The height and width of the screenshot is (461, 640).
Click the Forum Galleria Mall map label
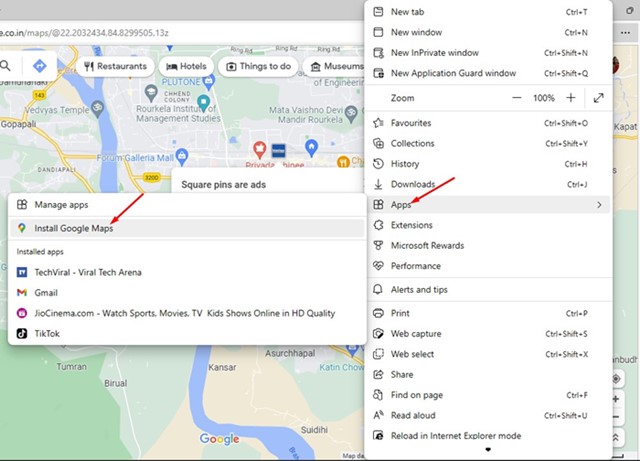(x=135, y=158)
